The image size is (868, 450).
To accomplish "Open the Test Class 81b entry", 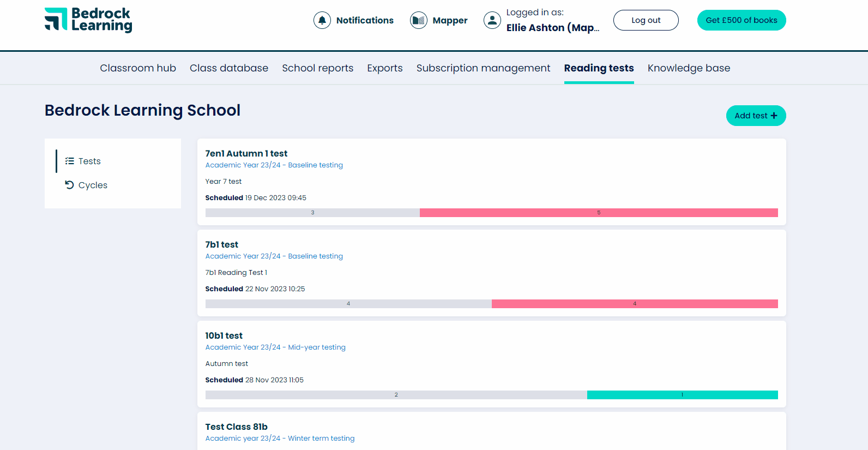I will click(x=237, y=427).
